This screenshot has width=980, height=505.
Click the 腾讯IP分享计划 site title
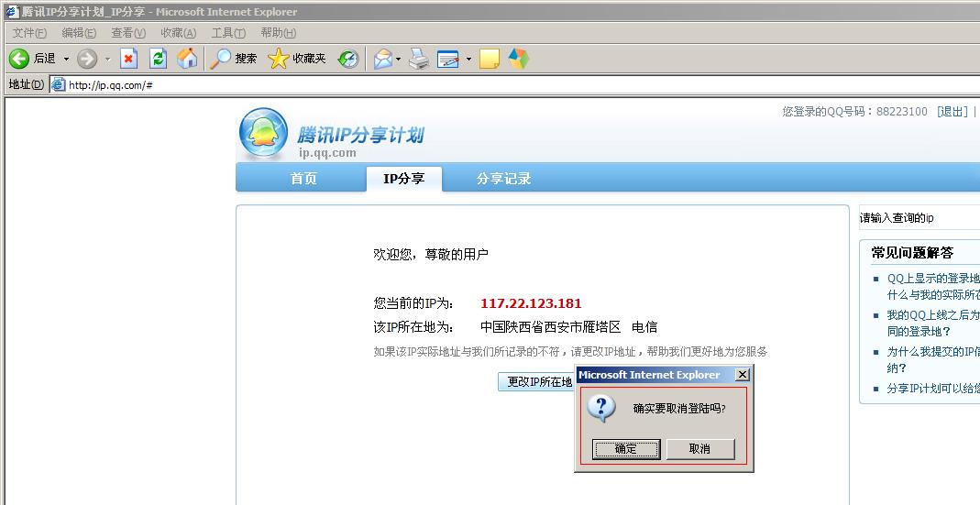[x=360, y=135]
